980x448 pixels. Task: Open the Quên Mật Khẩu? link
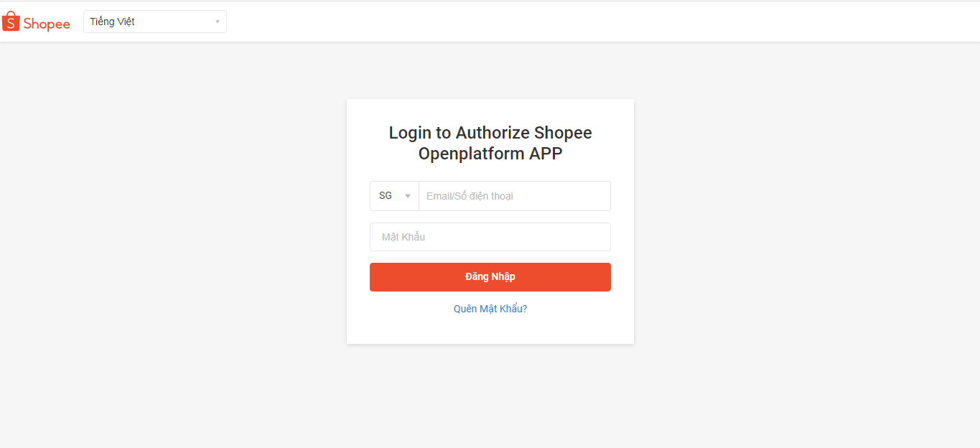click(x=490, y=309)
